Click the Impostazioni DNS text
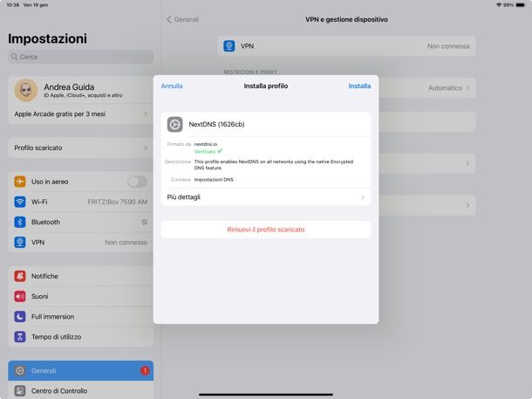The image size is (532, 399). tap(214, 180)
